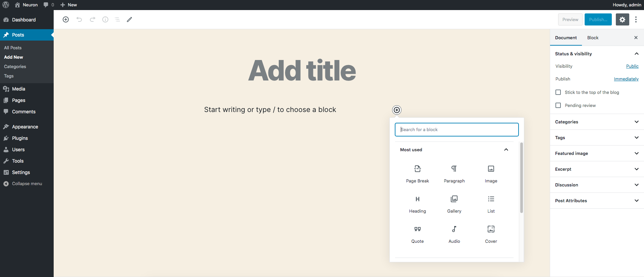Screen dimensions: 644x277
Task: Click Add block button in top toolbar
Action: coord(66,19)
